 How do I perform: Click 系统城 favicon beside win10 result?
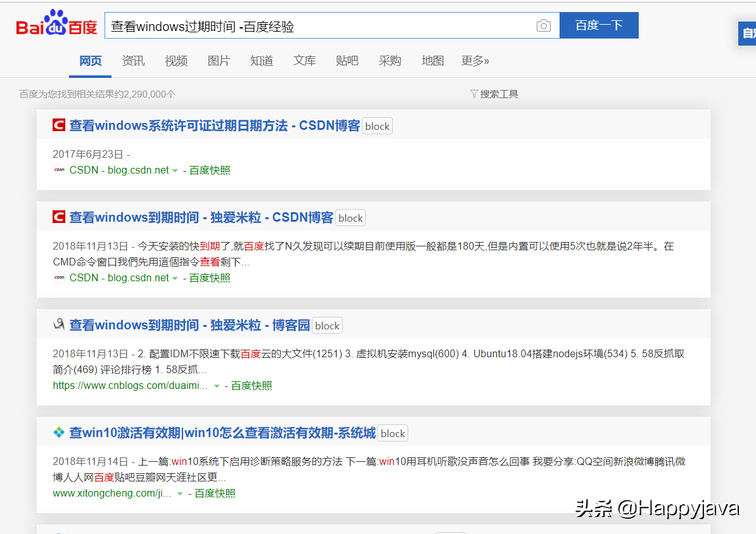[59, 432]
